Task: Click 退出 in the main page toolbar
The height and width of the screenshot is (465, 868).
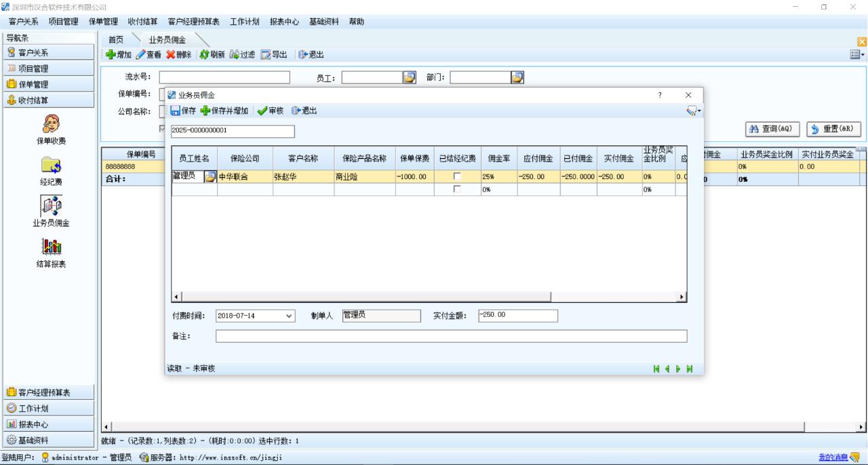Action: pos(311,54)
